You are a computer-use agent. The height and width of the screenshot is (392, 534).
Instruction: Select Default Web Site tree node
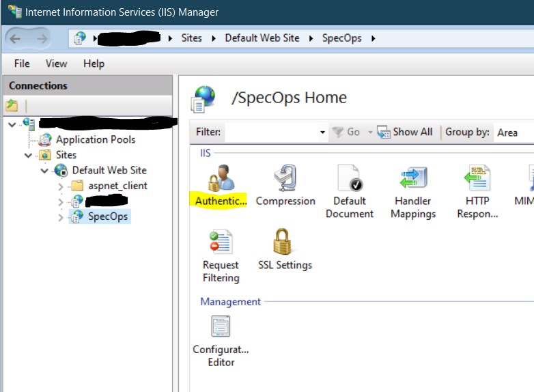tap(109, 170)
